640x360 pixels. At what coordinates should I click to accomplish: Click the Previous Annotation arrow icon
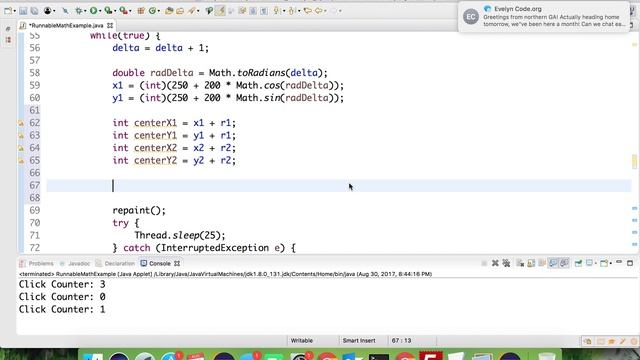point(291,11)
